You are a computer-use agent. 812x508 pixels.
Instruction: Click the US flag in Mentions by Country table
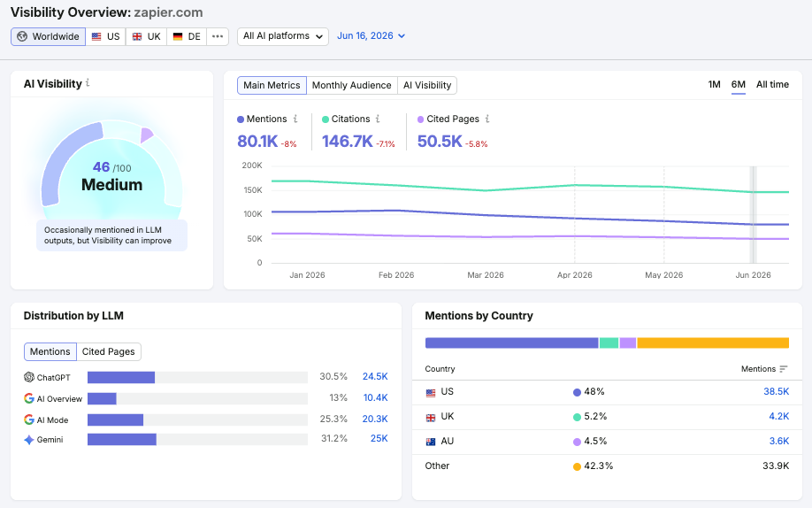point(431,392)
